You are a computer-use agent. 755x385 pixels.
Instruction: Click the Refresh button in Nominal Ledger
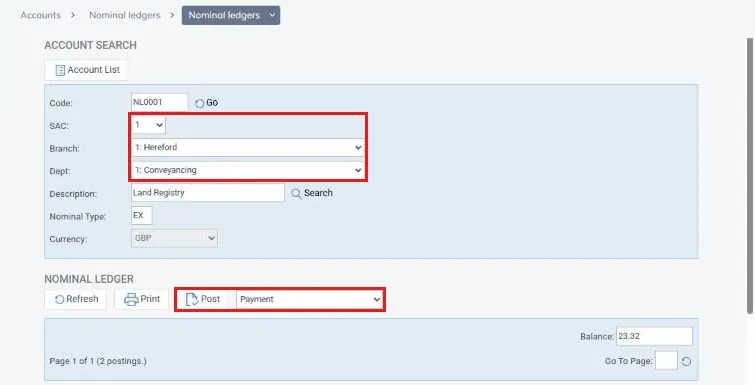76,299
